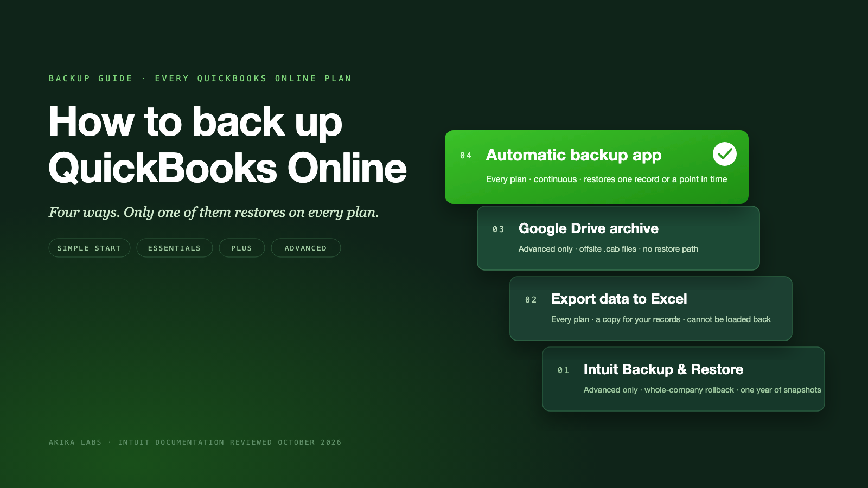Open the Automatic backup app card title
This screenshot has width=868, height=488.
[x=574, y=155]
